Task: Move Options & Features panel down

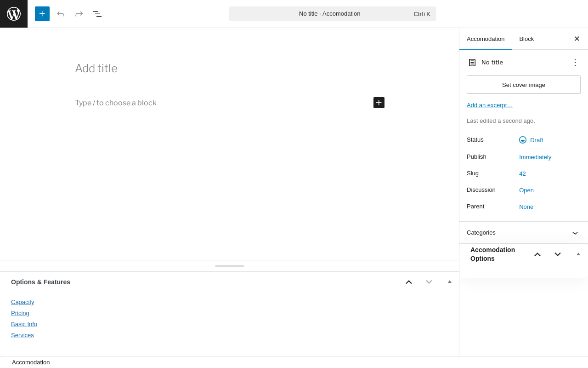Action: pos(429,282)
